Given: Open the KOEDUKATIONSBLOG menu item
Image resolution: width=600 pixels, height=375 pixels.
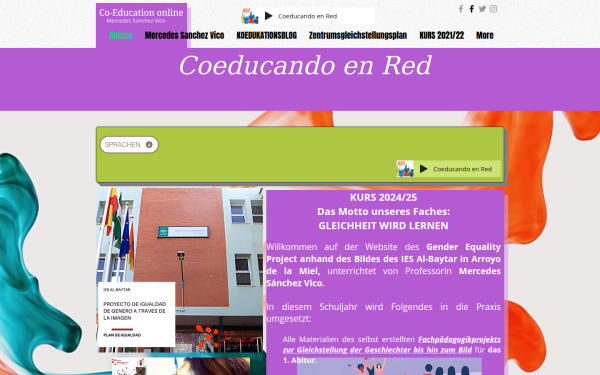Looking at the screenshot, I should point(267,35).
